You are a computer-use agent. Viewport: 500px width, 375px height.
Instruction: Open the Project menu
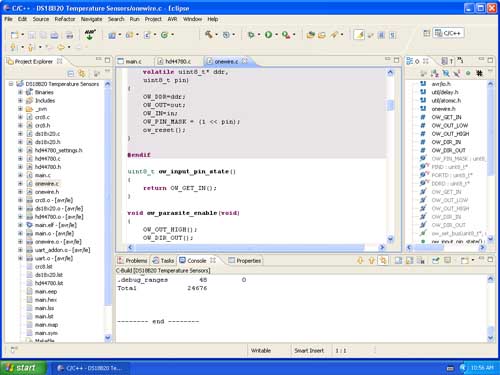(153, 19)
